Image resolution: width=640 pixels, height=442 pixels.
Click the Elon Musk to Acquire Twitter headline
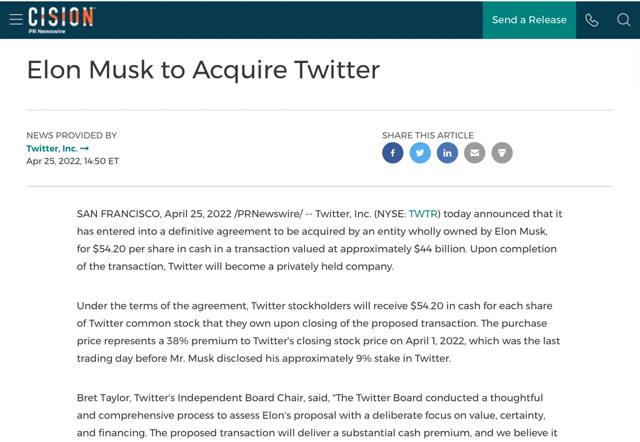203,69
